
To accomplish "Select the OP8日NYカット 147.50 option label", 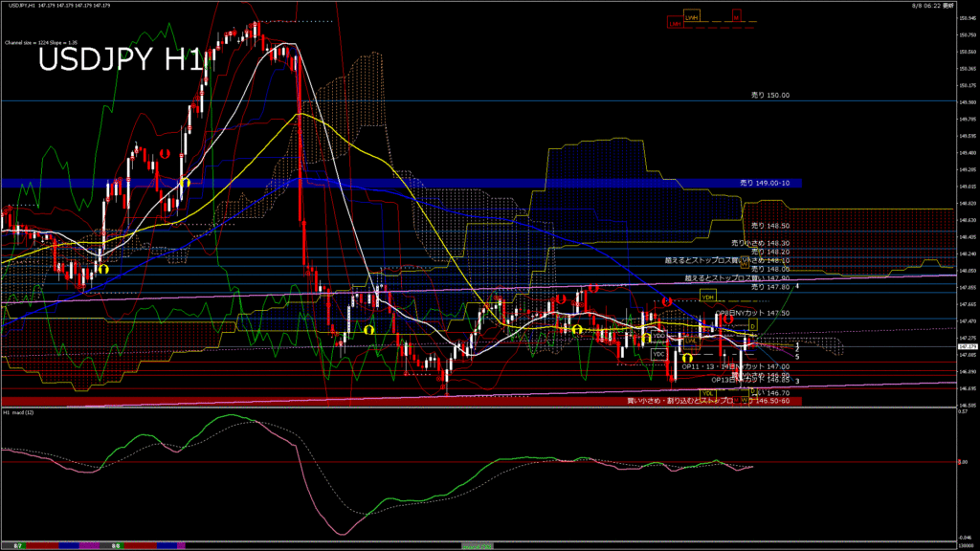I will 752,313.
